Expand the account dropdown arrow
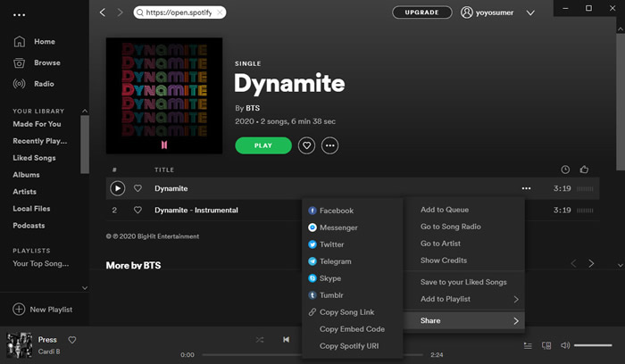Image resolution: width=625 pixels, height=364 pixels. (530, 12)
